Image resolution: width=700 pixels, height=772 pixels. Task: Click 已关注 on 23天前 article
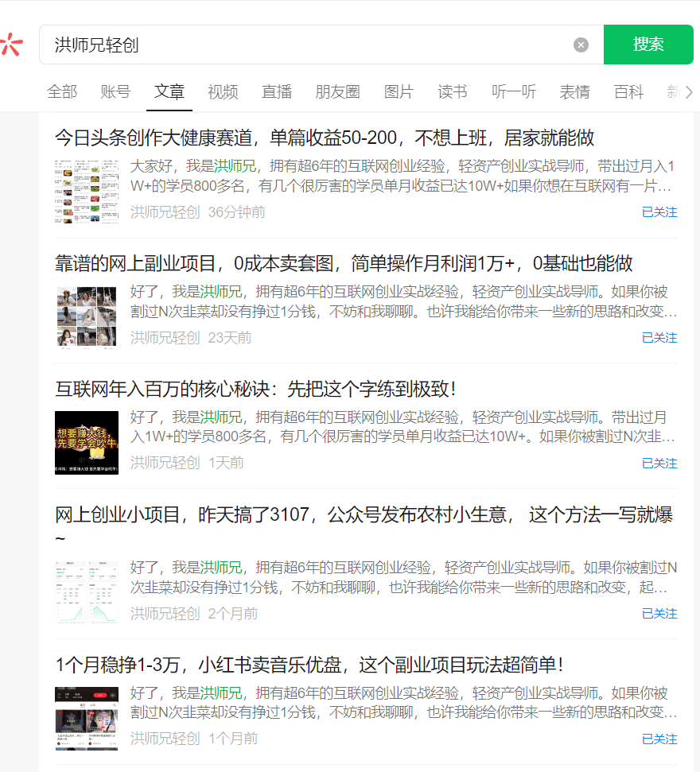click(x=659, y=338)
